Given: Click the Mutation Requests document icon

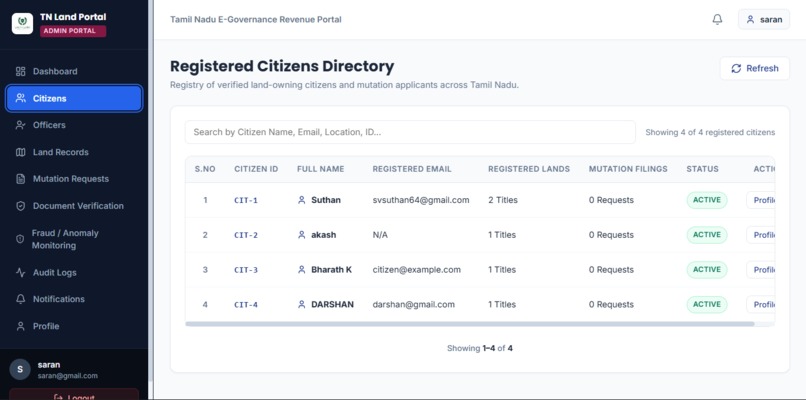Looking at the screenshot, I should click(x=21, y=179).
